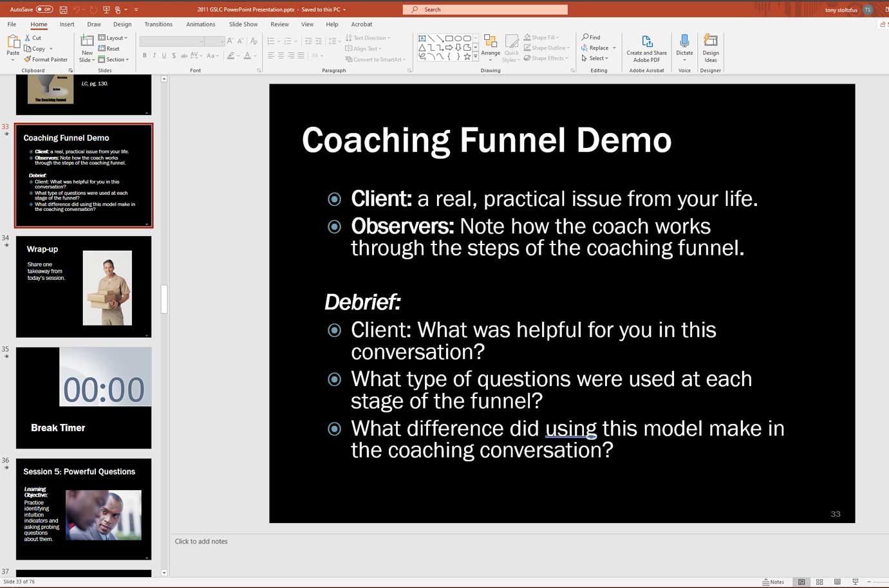The image size is (889, 588).
Task: Expand the shapes gallery More arrow
Action: [x=476, y=57]
